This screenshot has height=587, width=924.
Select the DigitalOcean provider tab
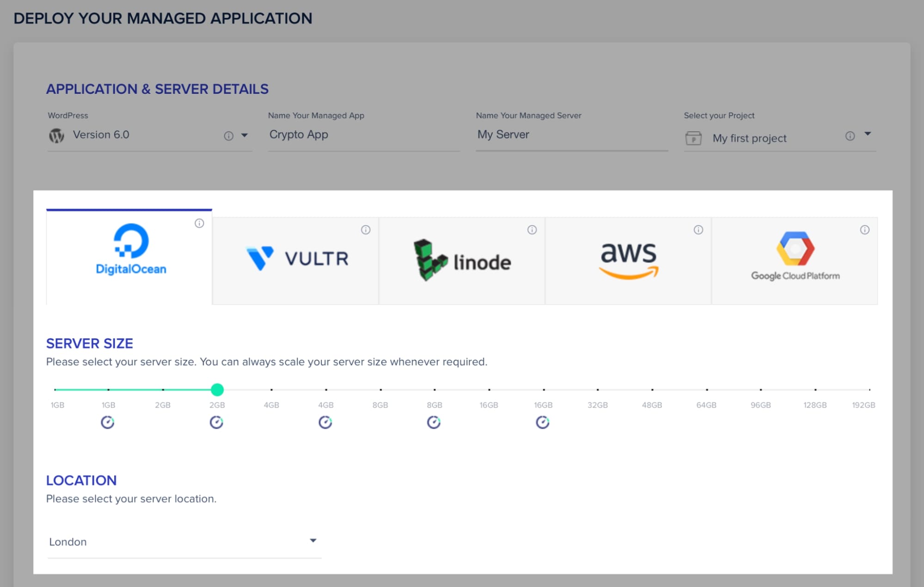click(129, 257)
